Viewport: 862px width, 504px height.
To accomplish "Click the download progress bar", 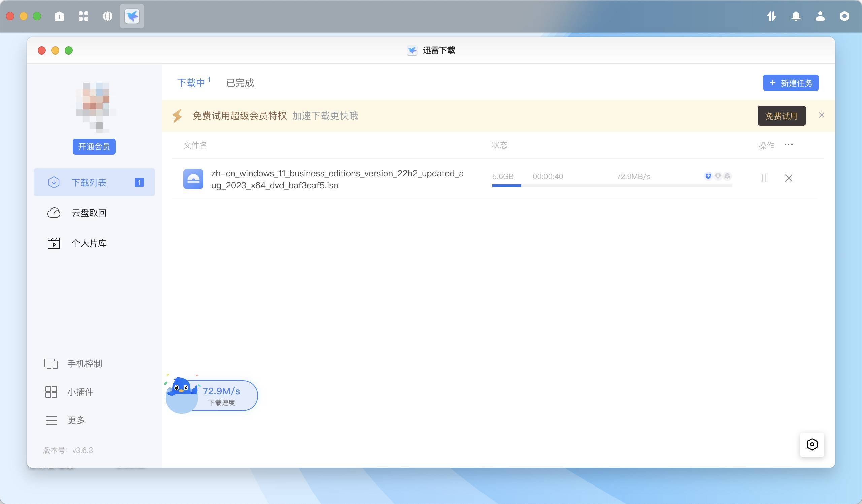I will [612, 185].
